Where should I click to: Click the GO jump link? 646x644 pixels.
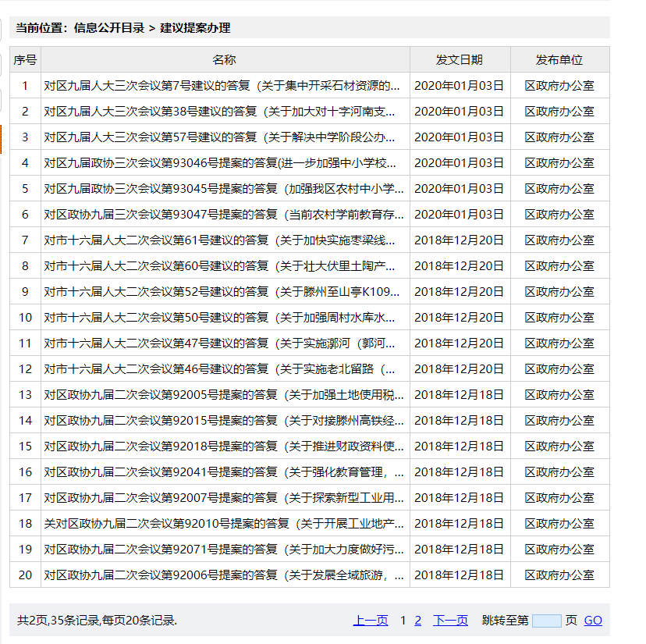click(x=593, y=621)
